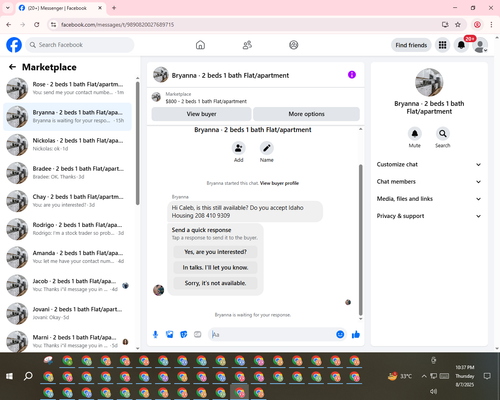Open the notifications bell with 20+ badge
Screen dimensions: 500x400
(x=461, y=45)
